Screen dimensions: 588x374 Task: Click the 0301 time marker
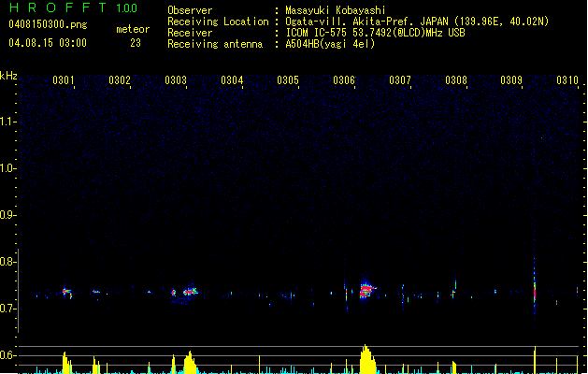tap(63, 80)
